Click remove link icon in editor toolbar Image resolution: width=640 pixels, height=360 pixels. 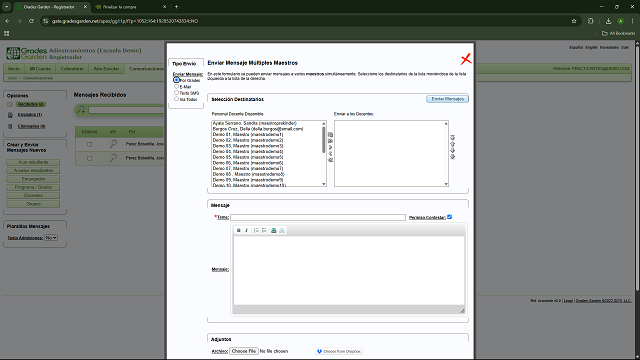click(x=282, y=230)
